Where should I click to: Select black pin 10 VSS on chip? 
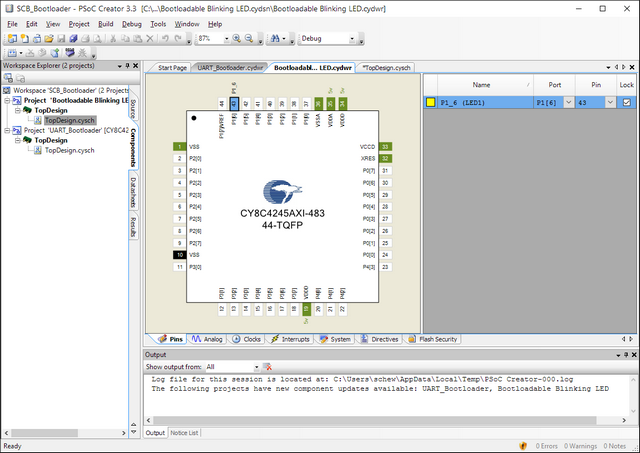[180, 255]
